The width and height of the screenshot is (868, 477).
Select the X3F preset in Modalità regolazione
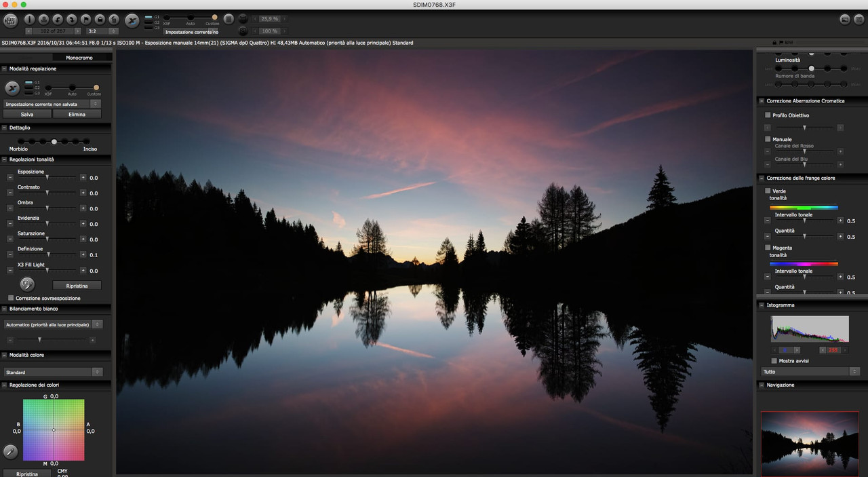pos(48,88)
